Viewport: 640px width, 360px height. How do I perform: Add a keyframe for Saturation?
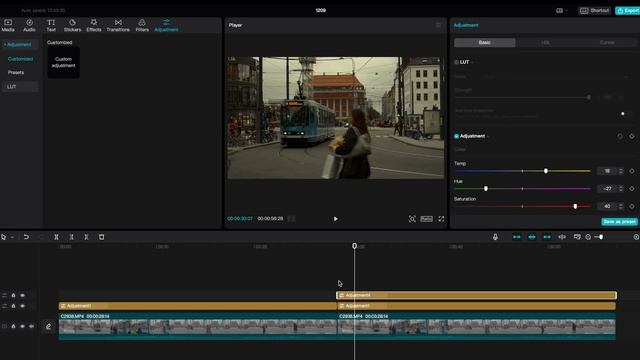click(x=632, y=207)
